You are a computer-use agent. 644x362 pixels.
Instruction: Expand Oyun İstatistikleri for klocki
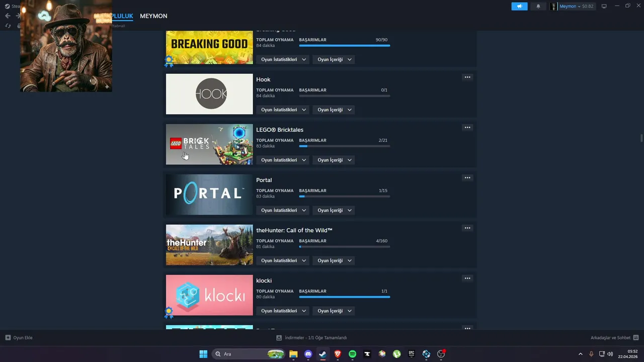(283, 311)
